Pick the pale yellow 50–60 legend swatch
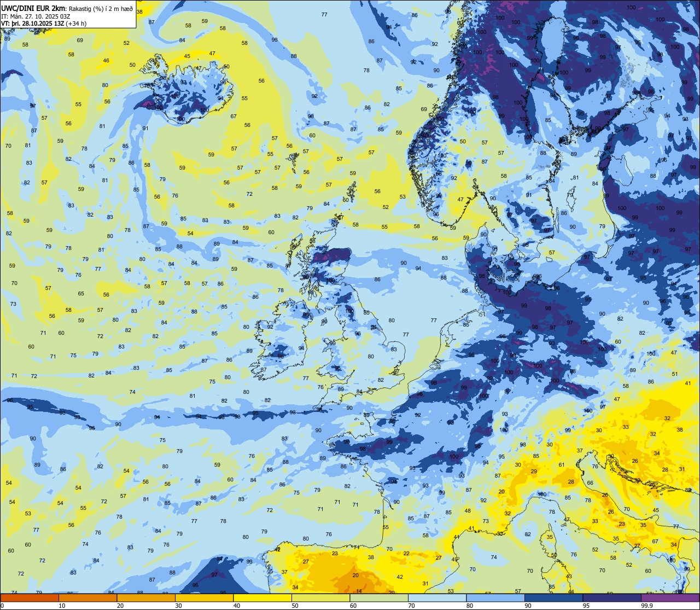The image size is (700, 610). pos(320,597)
